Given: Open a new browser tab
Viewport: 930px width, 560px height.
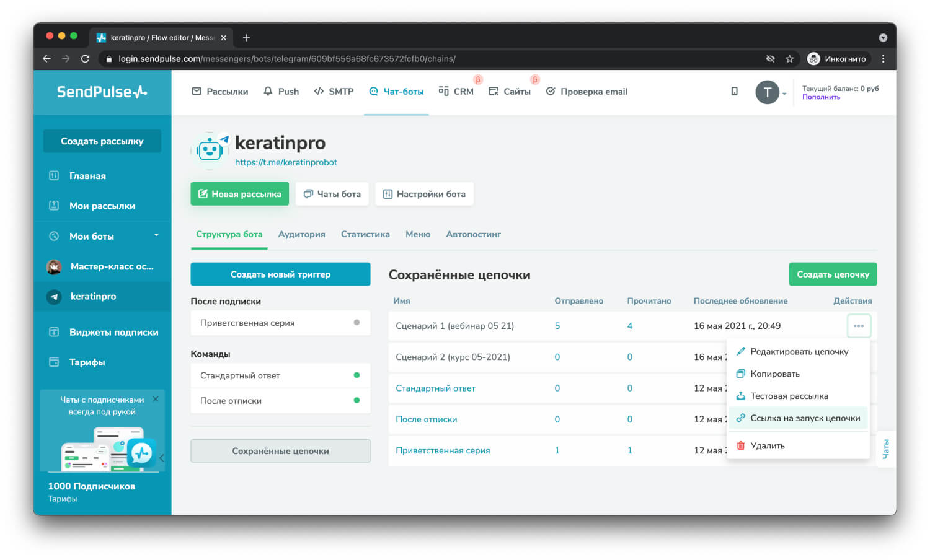Looking at the screenshot, I should (246, 38).
